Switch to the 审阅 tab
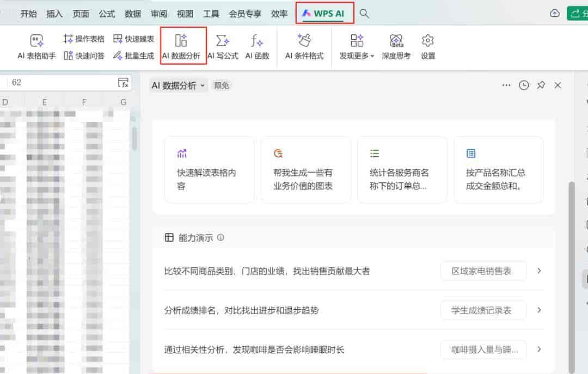The width and height of the screenshot is (588, 374). [159, 14]
